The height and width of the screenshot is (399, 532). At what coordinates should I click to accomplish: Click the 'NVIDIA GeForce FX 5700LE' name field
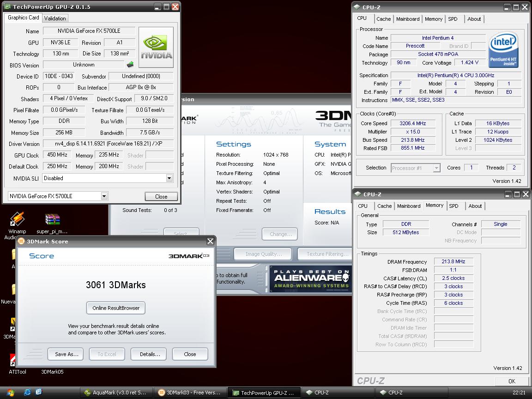point(89,31)
